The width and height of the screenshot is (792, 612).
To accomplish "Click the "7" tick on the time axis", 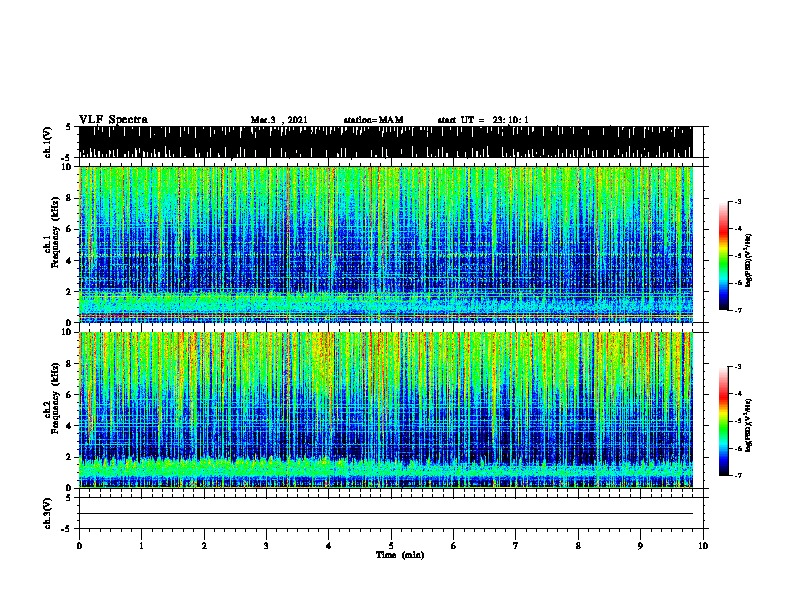I will (x=516, y=546).
